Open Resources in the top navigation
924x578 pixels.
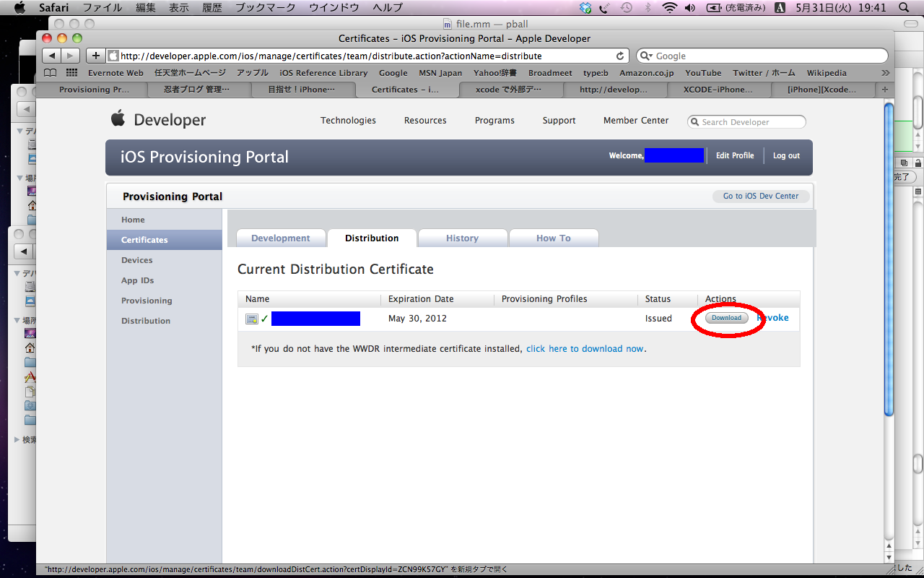[x=425, y=121]
